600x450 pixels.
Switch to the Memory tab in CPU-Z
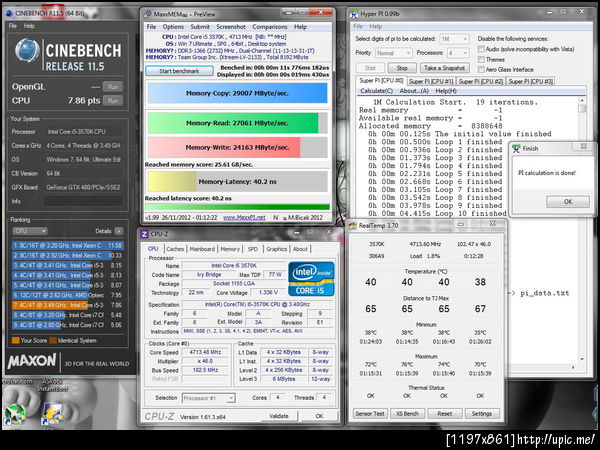[x=230, y=249]
